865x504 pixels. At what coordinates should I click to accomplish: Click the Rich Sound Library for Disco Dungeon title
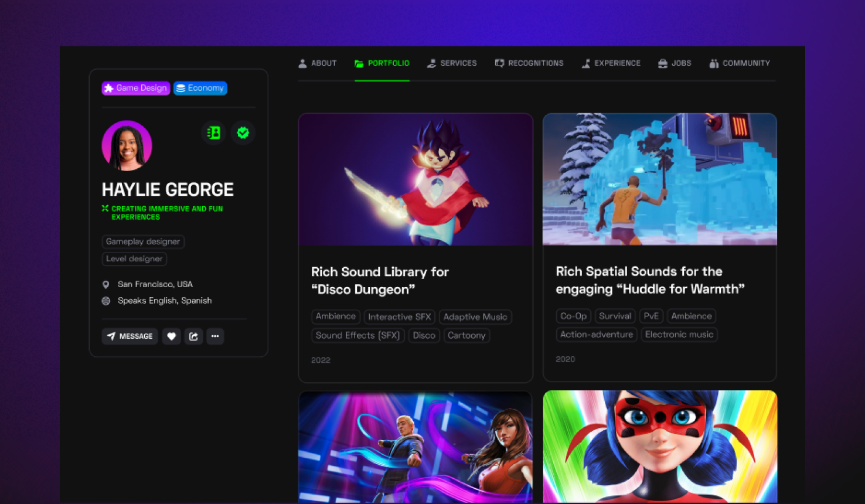tap(380, 281)
